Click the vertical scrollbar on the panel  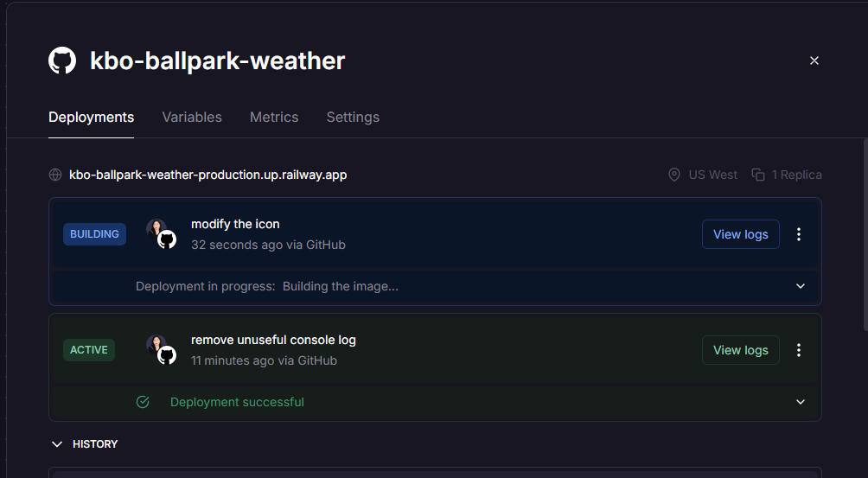click(x=865, y=234)
